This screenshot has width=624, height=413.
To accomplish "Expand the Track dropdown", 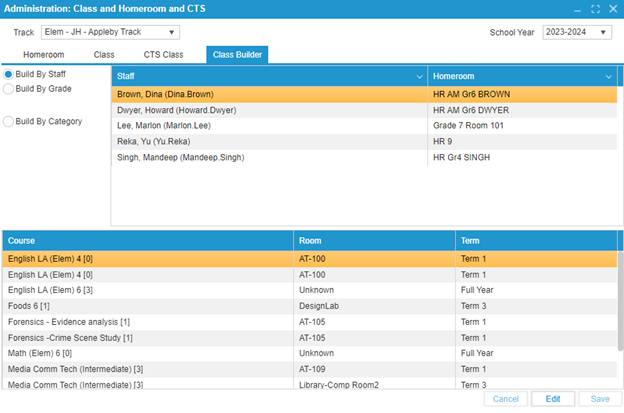I will coord(172,32).
